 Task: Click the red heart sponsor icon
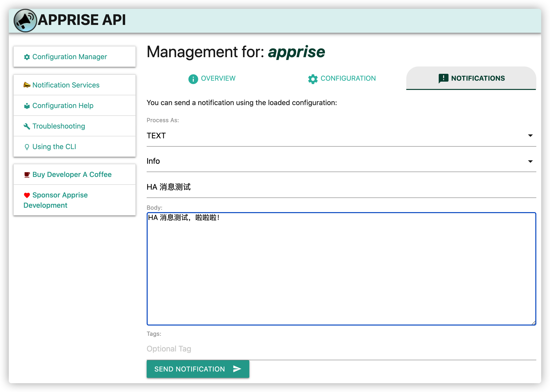(27, 195)
